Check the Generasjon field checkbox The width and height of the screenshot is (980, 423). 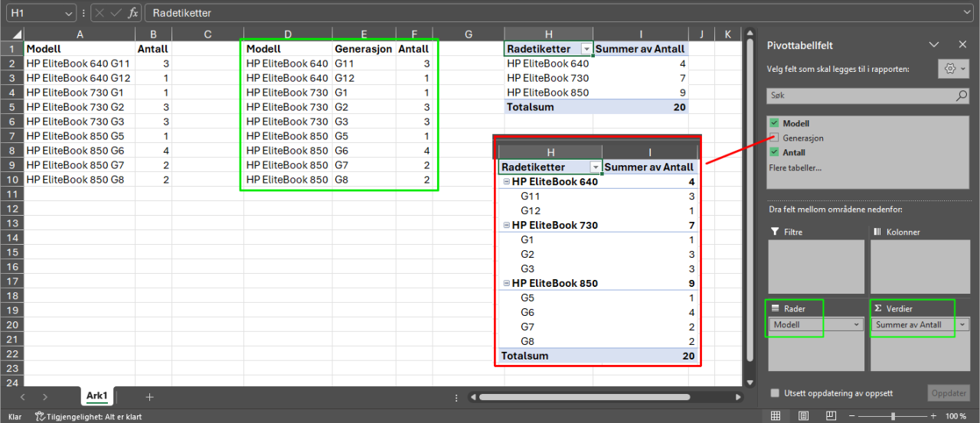point(775,138)
